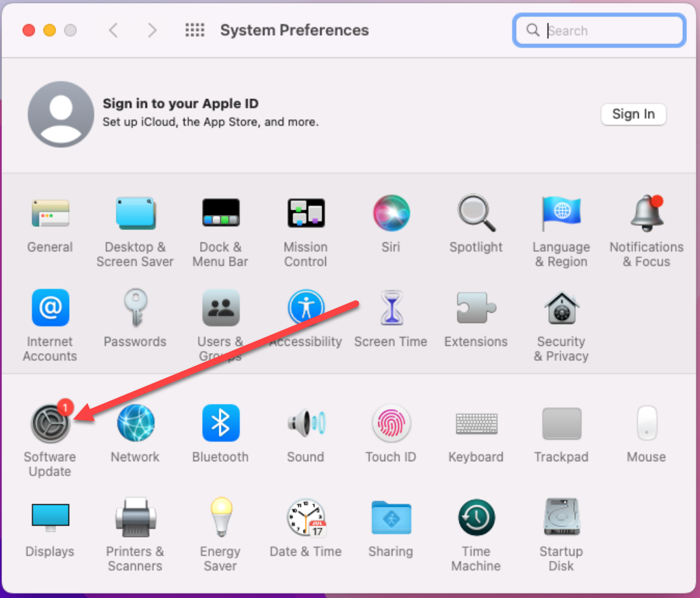Click the Apple ID avatar picture
This screenshot has width=700, height=598.
[61, 114]
